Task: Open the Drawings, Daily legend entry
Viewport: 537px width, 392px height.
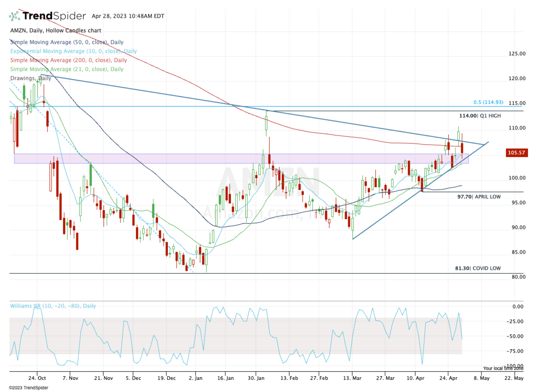Action: coord(29,78)
